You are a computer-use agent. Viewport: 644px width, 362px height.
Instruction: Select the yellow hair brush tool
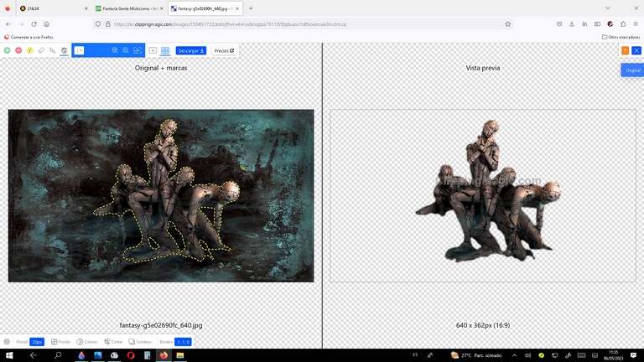point(30,50)
